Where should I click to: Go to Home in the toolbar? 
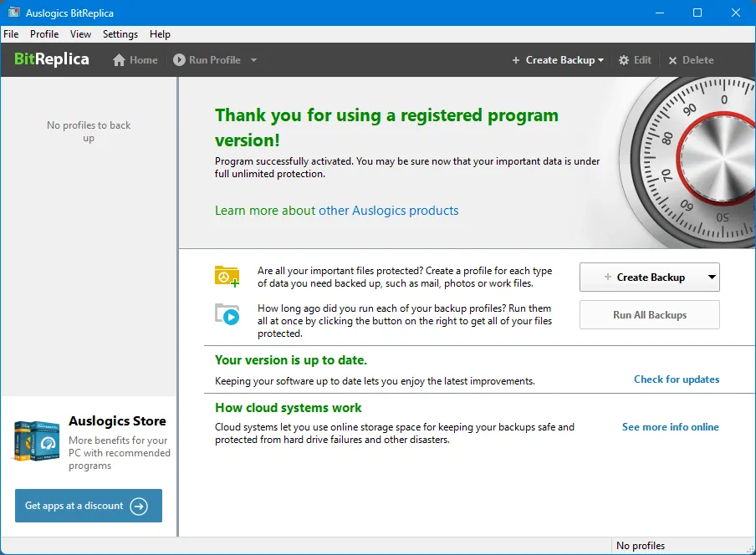[144, 60]
